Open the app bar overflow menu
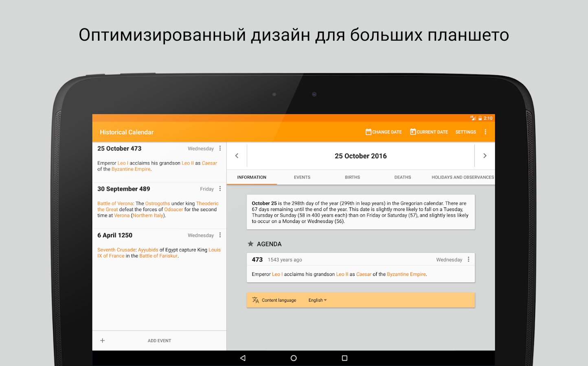Screen dimensions: 588x366 pyautogui.click(x=485, y=132)
